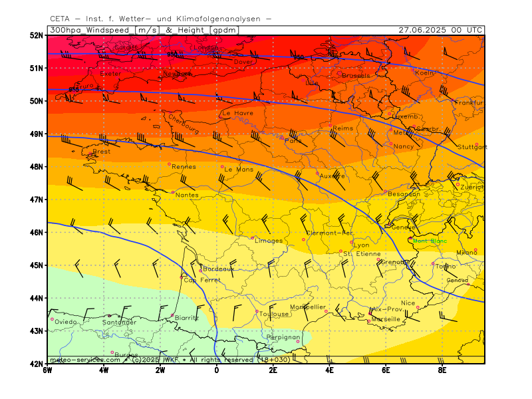Click the CETA institute header text
This screenshot has width=532, height=399.
(x=161, y=19)
